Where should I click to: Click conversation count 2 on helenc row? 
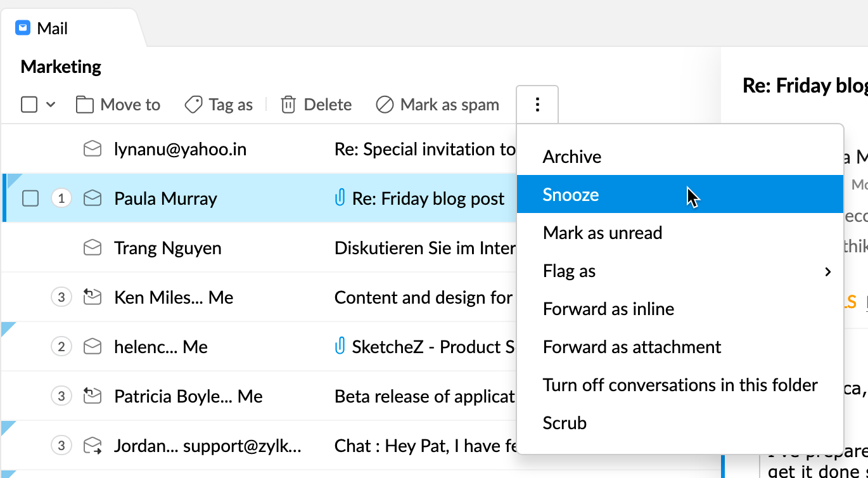[61, 347]
